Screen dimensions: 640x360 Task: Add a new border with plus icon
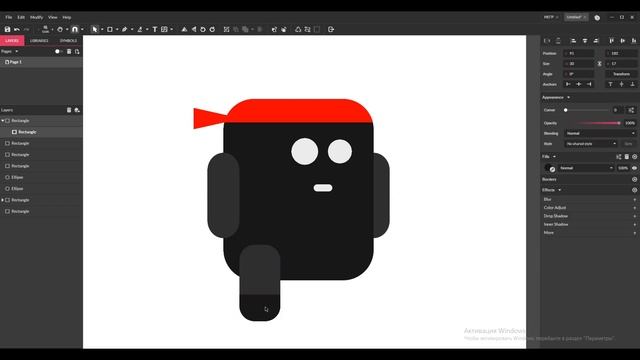click(634, 180)
